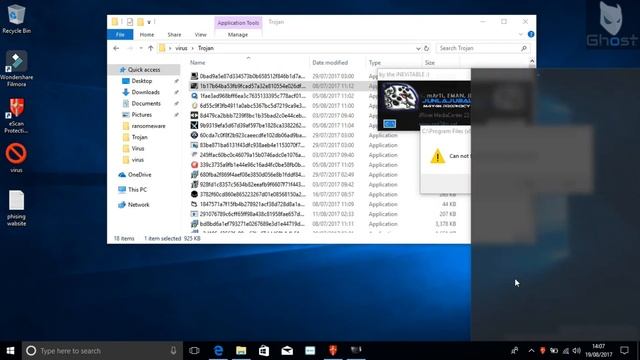Screen dimensions: 640x360
Task: Select Quick access in navigation pane
Action: [144, 70]
